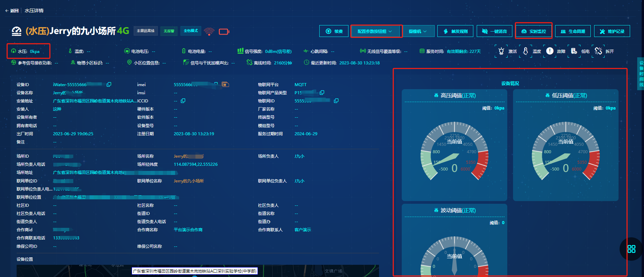The image size is (644, 277).
Task: Click the 参考信号接收功率 icon
Action: [14, 62]
